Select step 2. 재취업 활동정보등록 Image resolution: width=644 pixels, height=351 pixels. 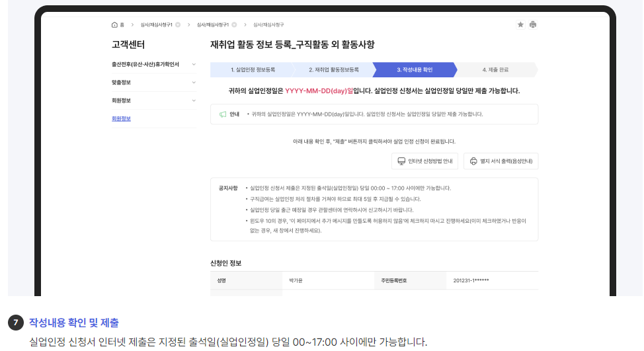coord(333,70)
